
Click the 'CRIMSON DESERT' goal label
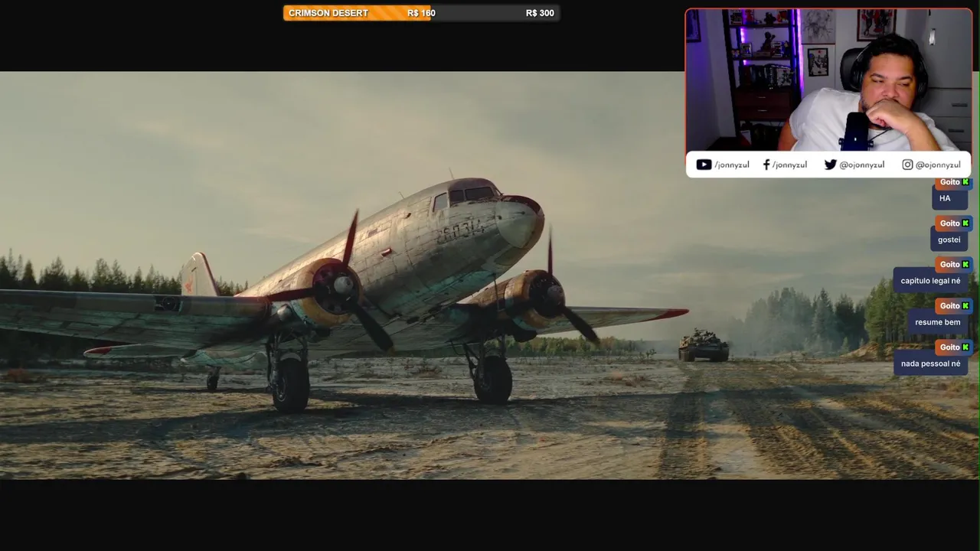click(x=328, y=13)
